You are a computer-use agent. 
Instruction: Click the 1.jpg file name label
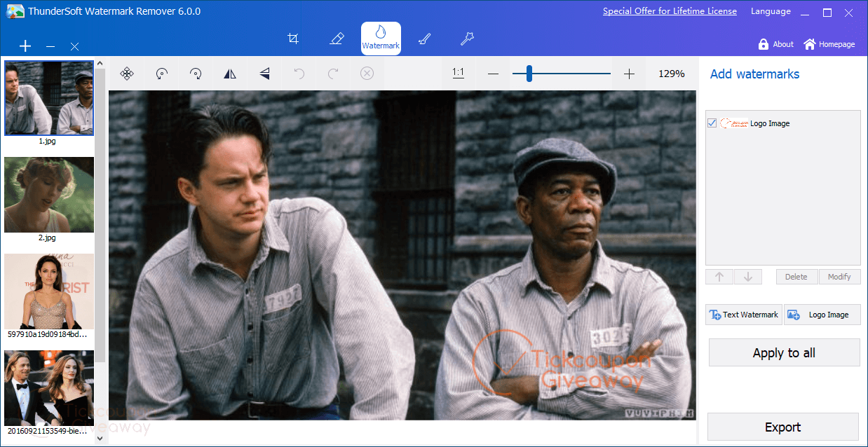(48, 141)
